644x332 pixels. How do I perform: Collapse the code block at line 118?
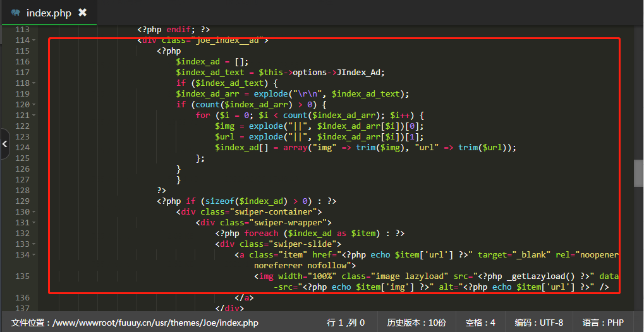[x=33, y=83]
